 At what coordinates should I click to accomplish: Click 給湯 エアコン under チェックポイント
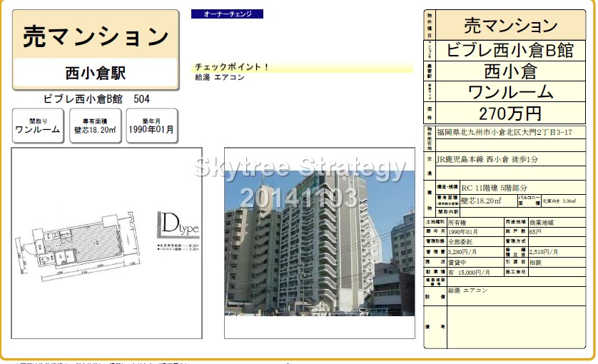coord(220,78)
